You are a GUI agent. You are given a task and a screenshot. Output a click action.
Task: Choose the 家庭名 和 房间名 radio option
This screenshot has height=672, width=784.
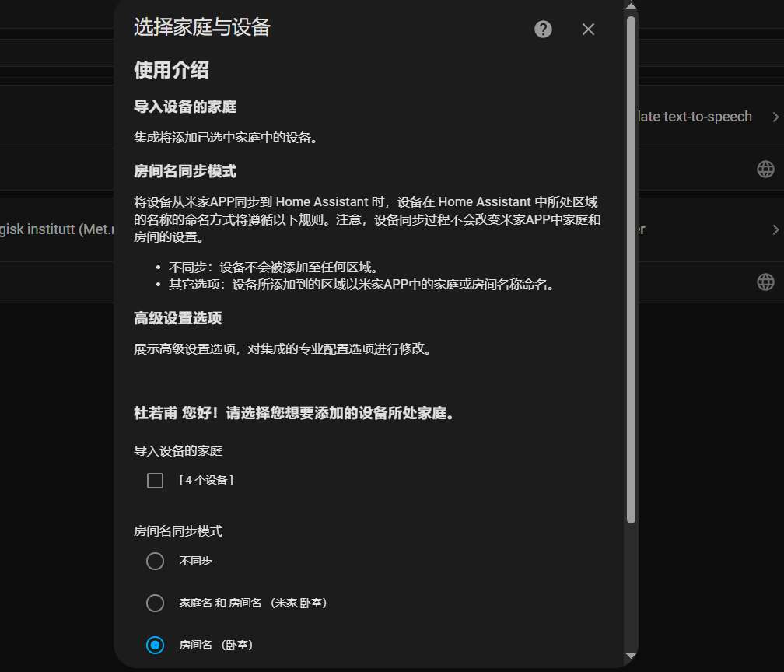[156, 603]
